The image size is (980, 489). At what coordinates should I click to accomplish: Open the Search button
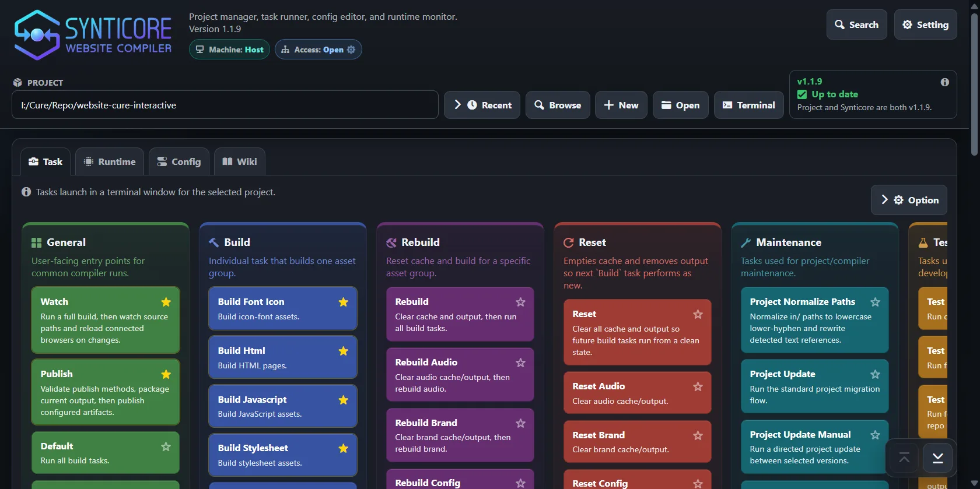[x=857, y=24]
